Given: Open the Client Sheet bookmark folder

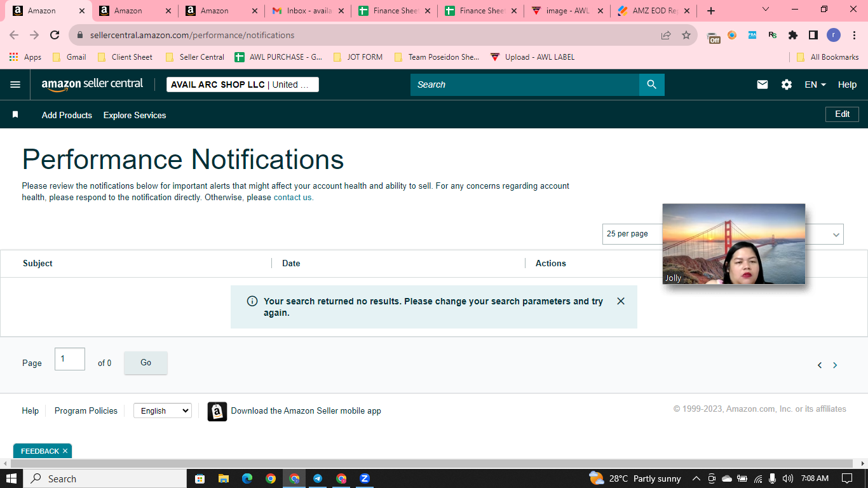Looking at the screenshot, I should pyautogui.click(x=125, y=57).
